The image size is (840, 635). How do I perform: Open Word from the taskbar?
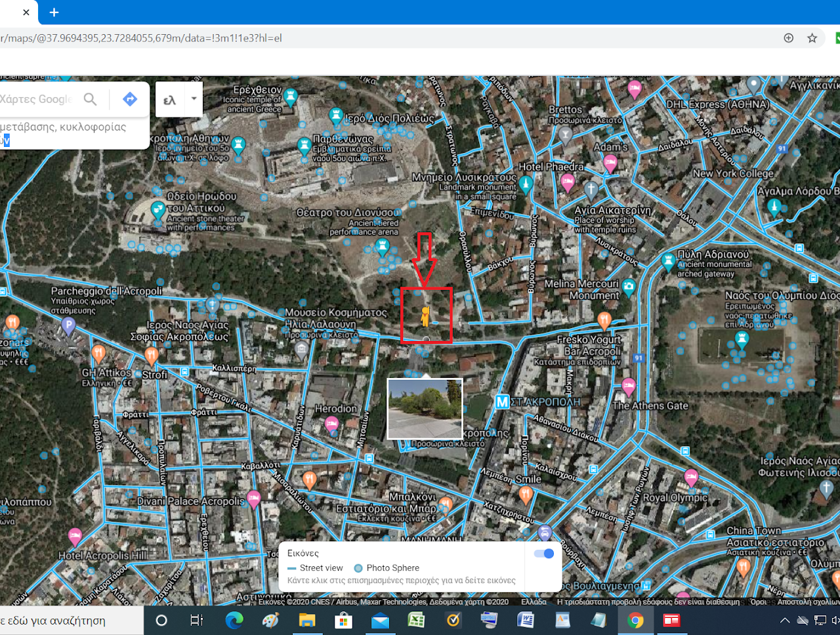[526, 620]
